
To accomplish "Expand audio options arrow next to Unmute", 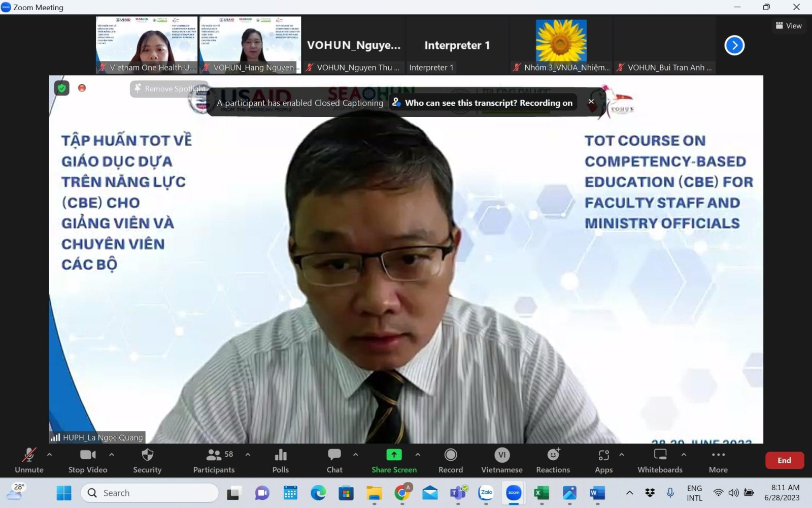I will pyautogui.click(x=49, y=455).
